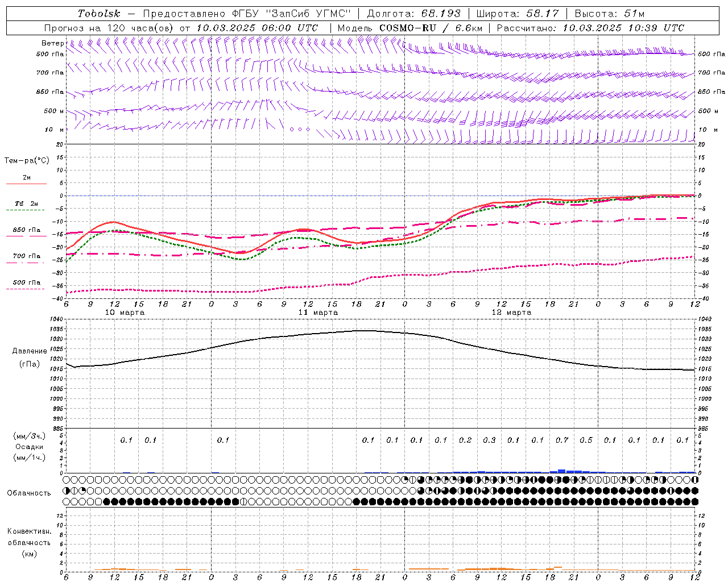Click the 0.5 precipitation value
728x582 pixels.
(586, 440)
